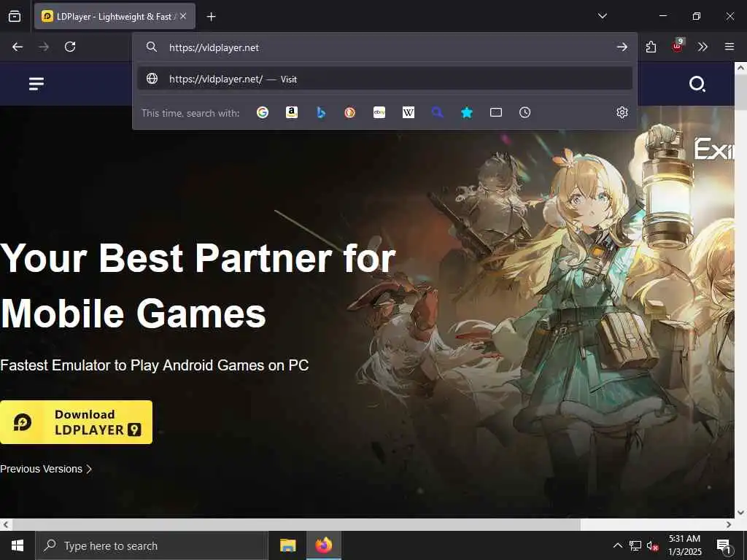Open the uBlock Origin extension icon
The width and height of the screenshot is (747, 560).
click(x=678, y=46)
